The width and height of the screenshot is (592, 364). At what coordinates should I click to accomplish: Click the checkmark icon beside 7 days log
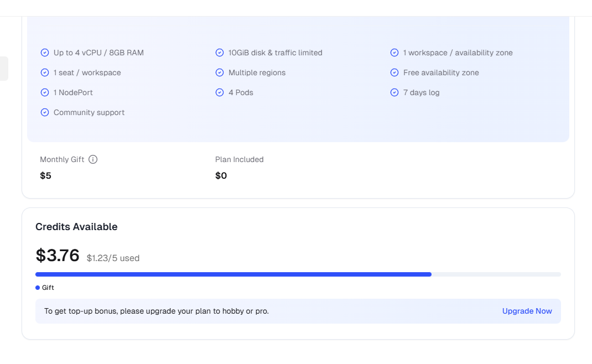[x=394, y=92]
